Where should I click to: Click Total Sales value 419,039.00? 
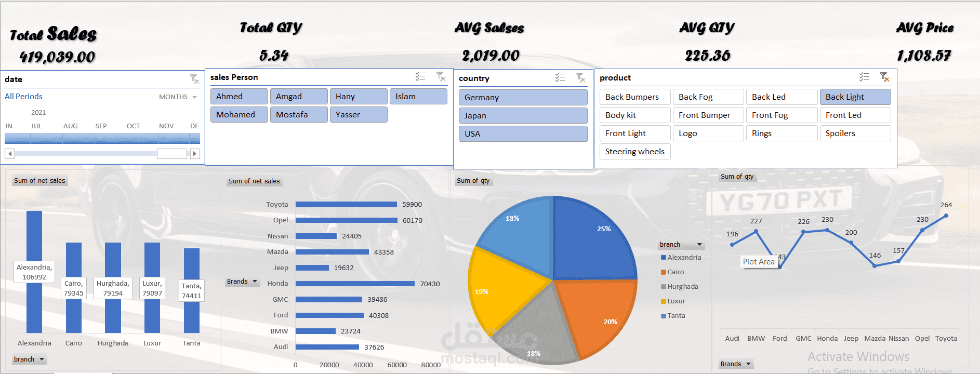coord(57,57)
